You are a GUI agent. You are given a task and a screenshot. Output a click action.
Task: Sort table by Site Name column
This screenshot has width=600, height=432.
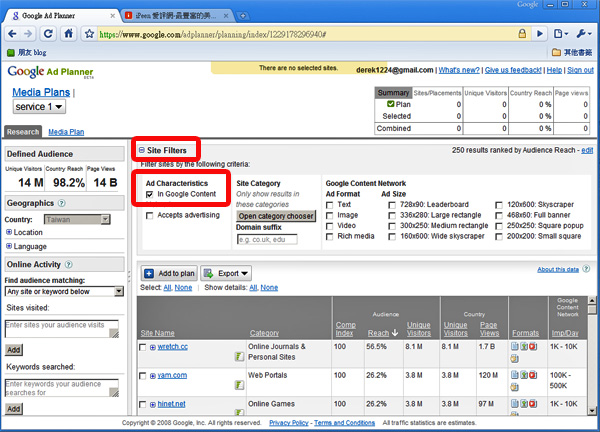157,333
